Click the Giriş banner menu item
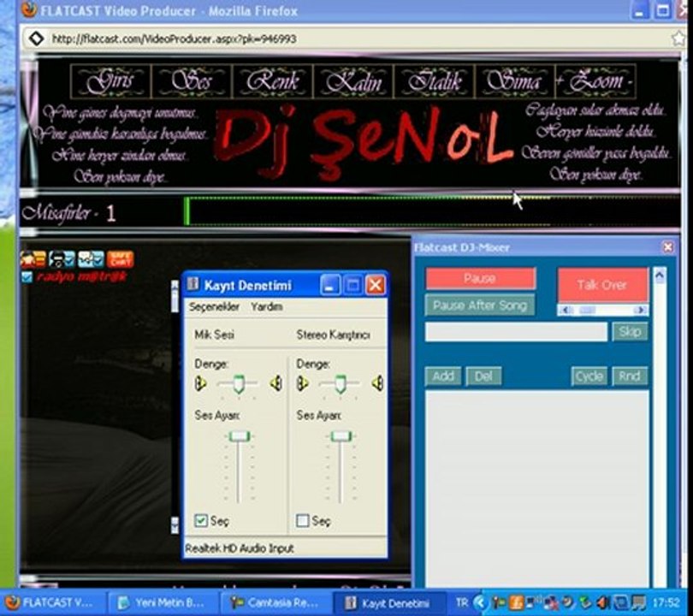Image resolution: width=693 pixels, height=616 pixels. (111, 81)
